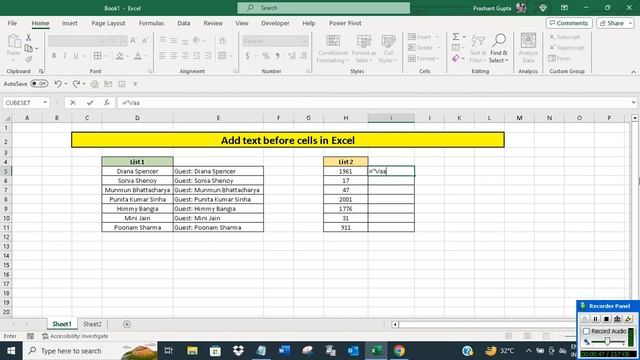Open the Customize Quick Access Toolbar dropdown

pyautogui.click(x=135, y=84)
